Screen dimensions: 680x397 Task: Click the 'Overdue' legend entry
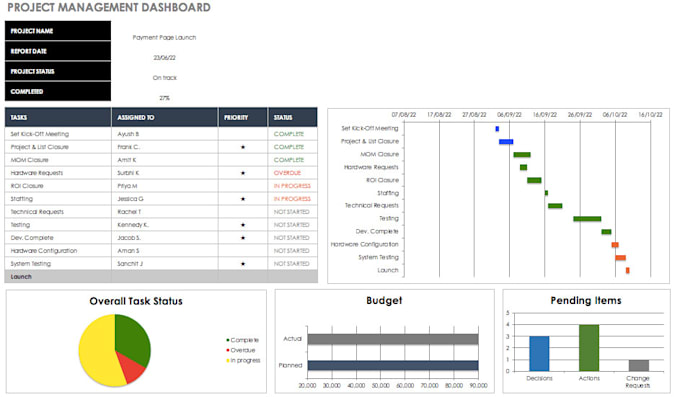241,350
